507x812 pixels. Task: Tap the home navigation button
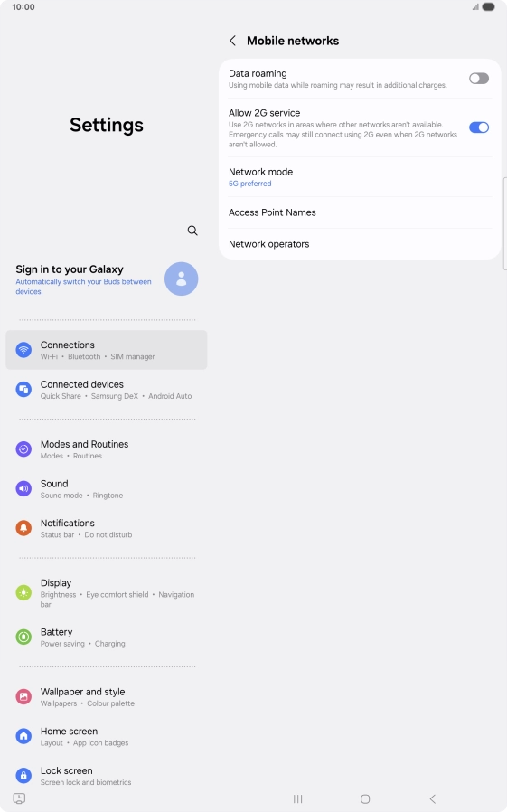tap(365, 798)
